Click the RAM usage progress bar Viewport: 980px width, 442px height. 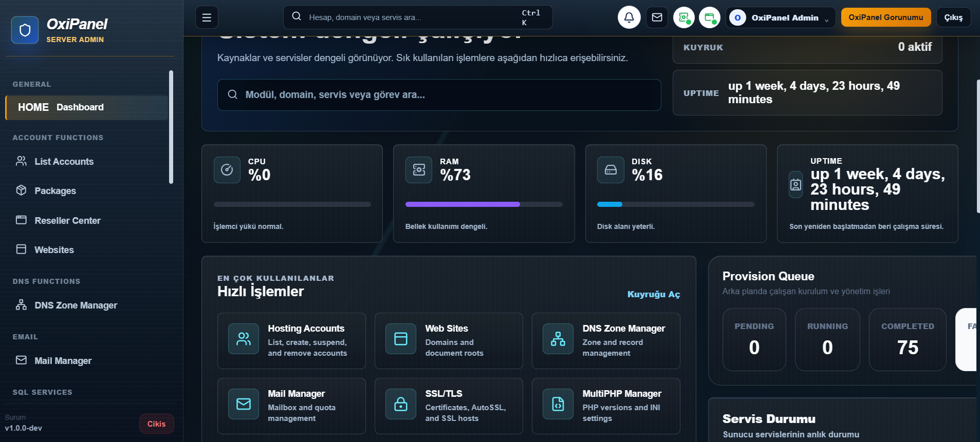(484, 204)
